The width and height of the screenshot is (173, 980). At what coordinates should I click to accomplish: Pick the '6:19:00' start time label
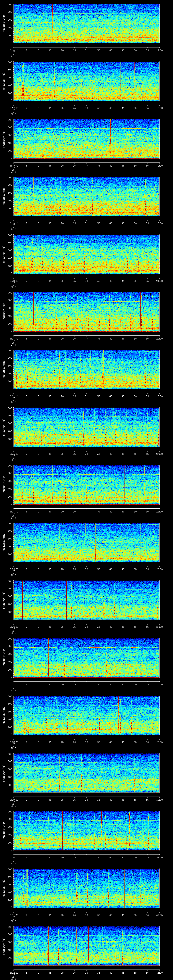(x=14, y=223)
